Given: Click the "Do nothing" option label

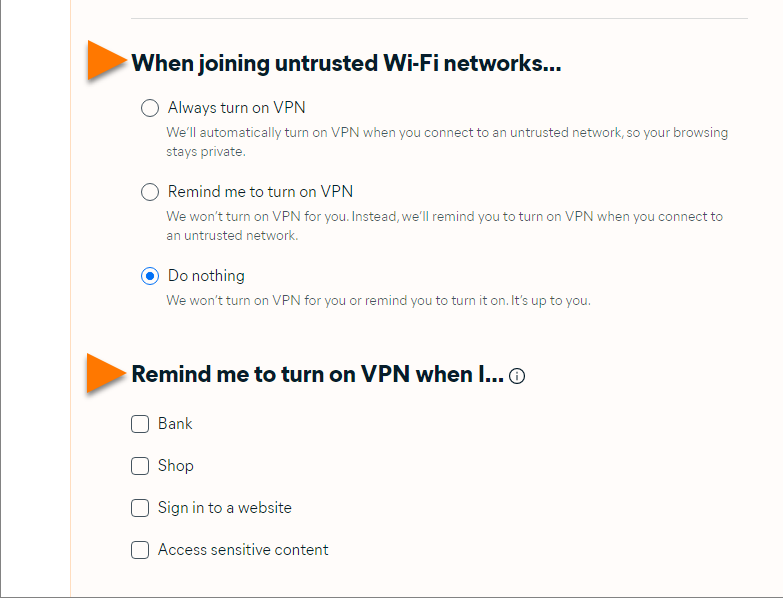Looking at the screenshot, I should coord(206,276).
